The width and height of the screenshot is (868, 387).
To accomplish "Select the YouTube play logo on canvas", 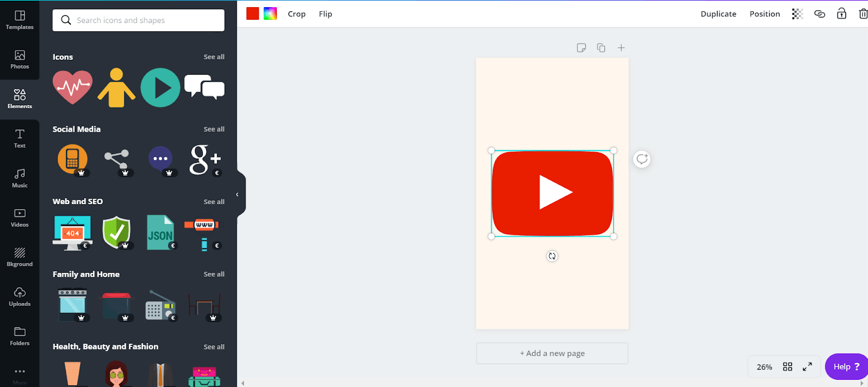I will click(552, 193).
